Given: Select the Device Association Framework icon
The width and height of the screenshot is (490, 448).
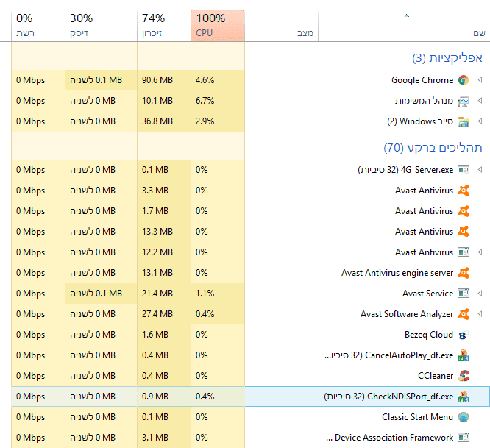Looking at the screenshot, I should point(463,438).
